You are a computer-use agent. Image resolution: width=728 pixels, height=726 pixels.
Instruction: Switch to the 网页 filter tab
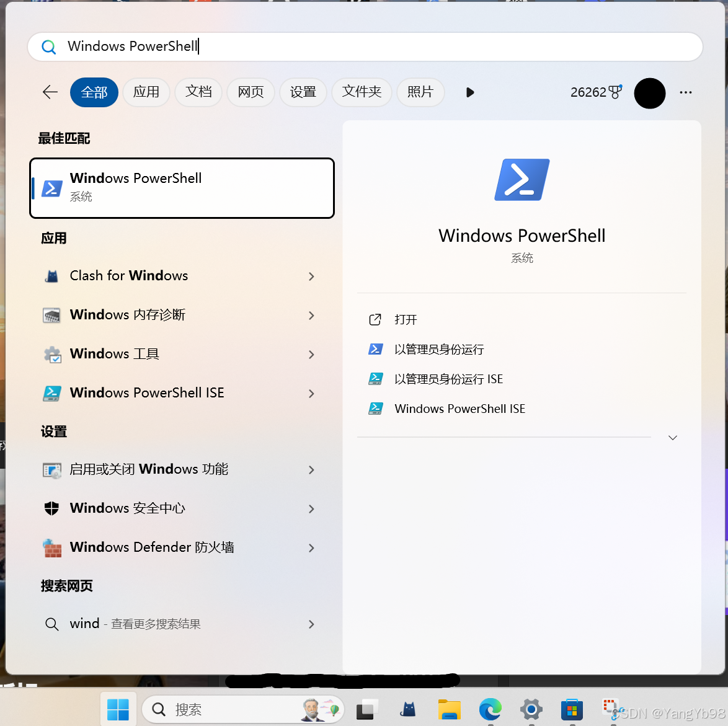coord(251,92)
